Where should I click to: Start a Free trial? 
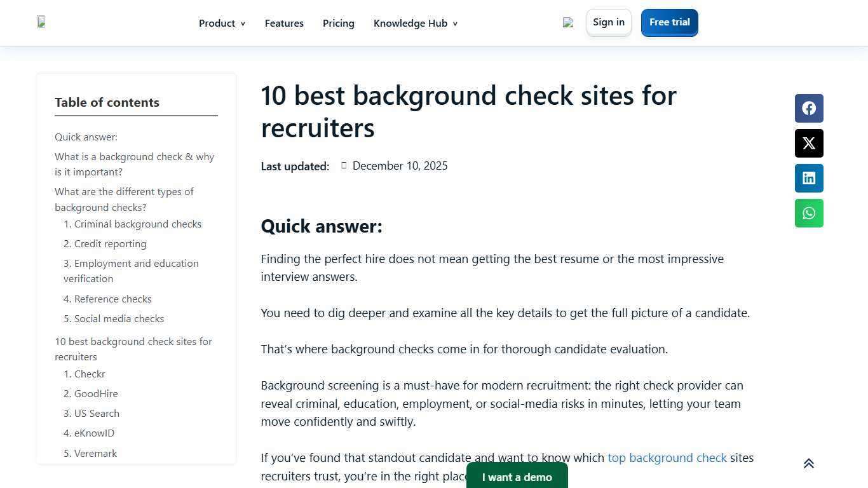click(669, 22)
